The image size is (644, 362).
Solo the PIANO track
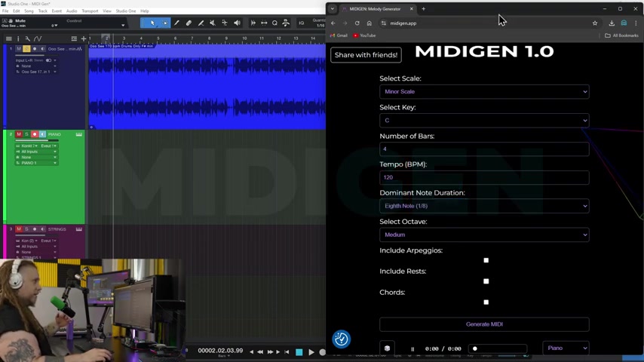click(x=26, y=134)
